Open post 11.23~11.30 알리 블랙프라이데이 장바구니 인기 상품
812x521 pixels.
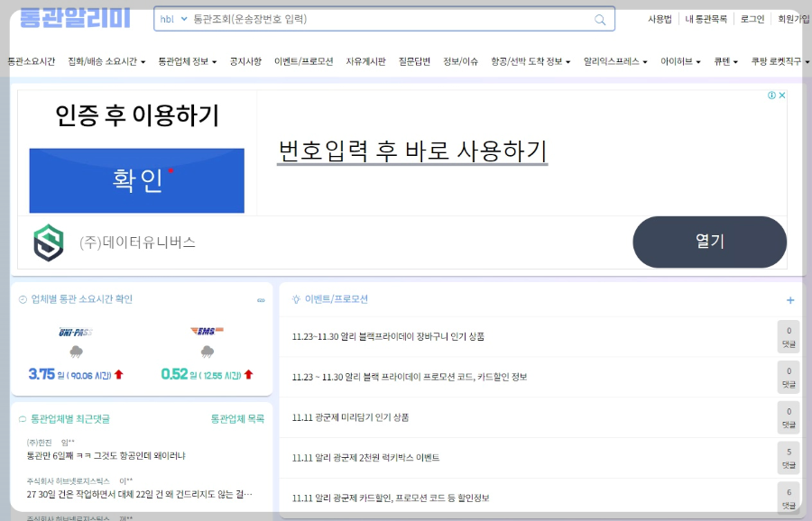coord(388,336)
